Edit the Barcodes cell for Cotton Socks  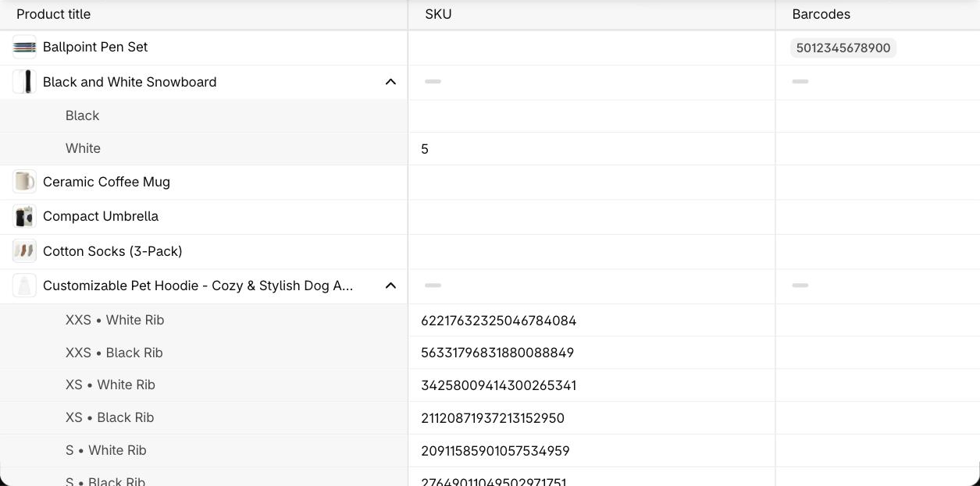tap(878, 251)
